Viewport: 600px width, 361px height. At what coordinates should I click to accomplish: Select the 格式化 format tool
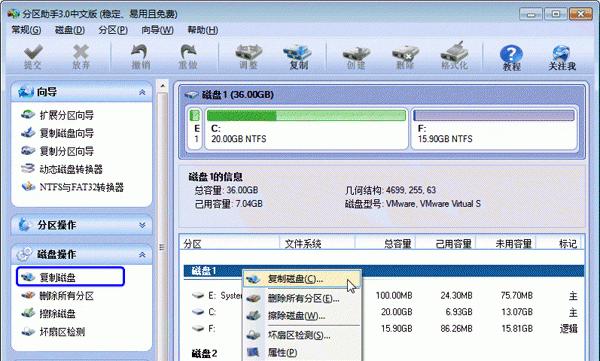coord(454,57)
